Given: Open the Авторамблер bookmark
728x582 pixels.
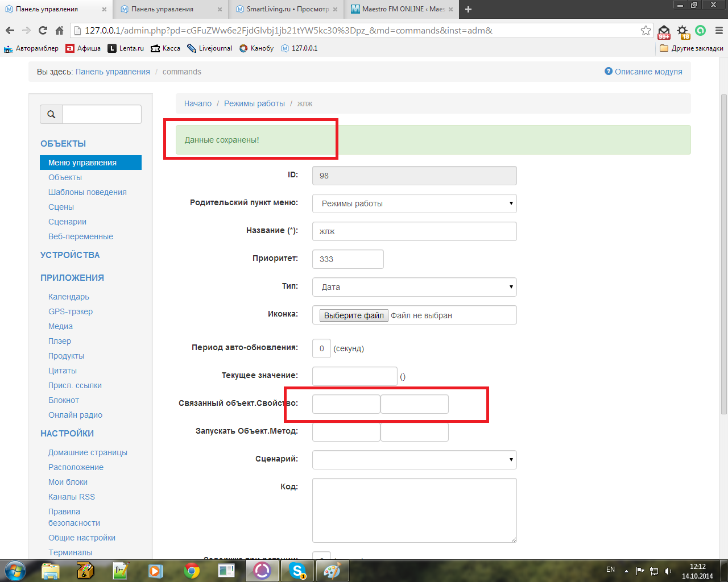Looking at the screenshot, I should tap(31, 48).
